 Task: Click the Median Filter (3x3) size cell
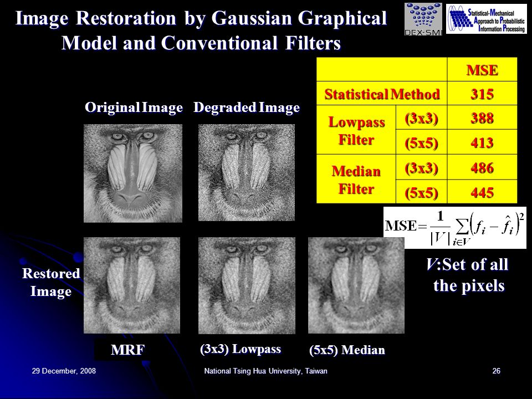[421, 167]
